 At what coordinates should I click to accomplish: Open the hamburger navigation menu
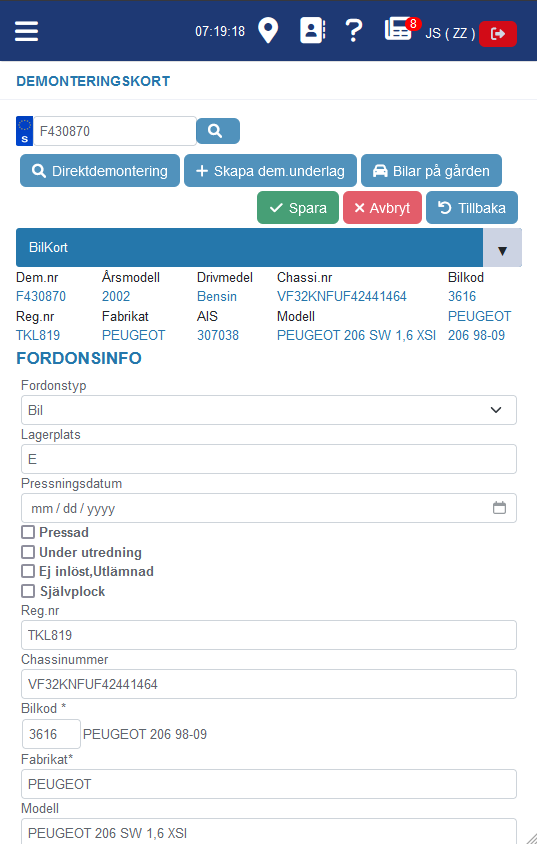(26, 31)
